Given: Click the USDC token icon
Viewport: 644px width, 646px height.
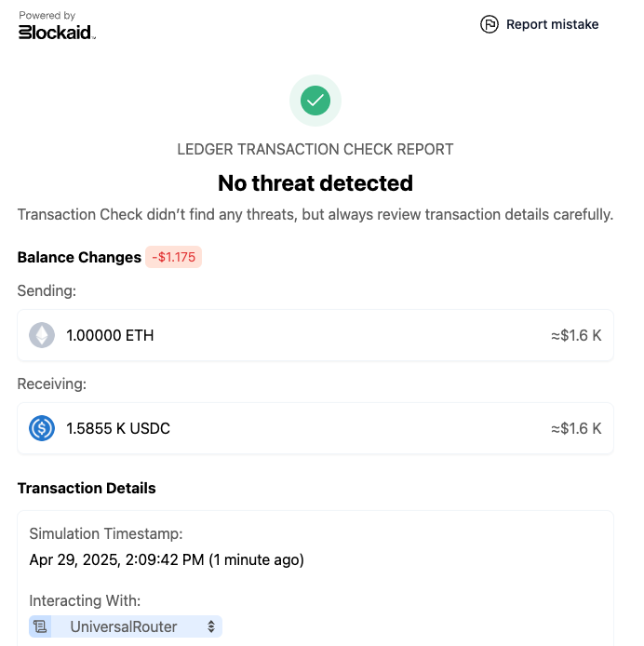Looking at the screenshot, I should coord(42,428).
